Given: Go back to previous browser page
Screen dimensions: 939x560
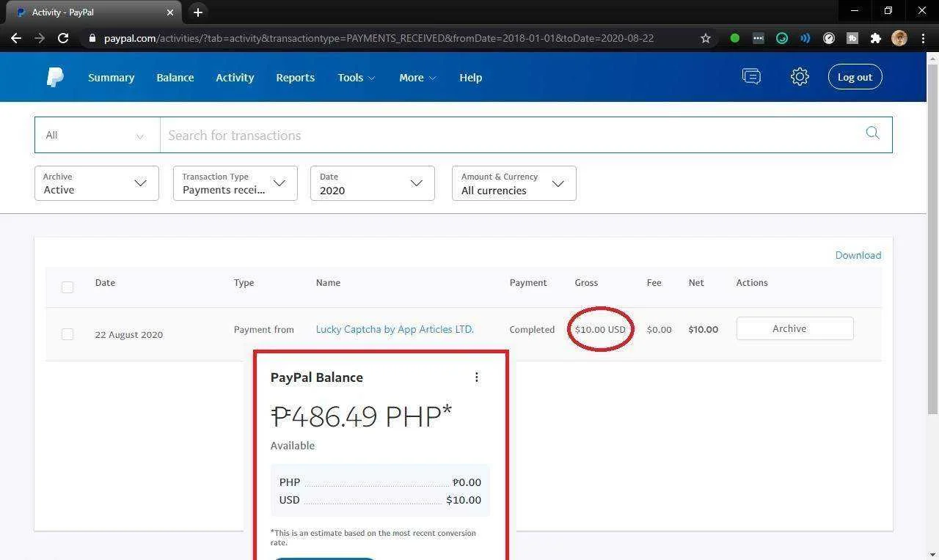Looking at the screenshot, I should (16, 38).
